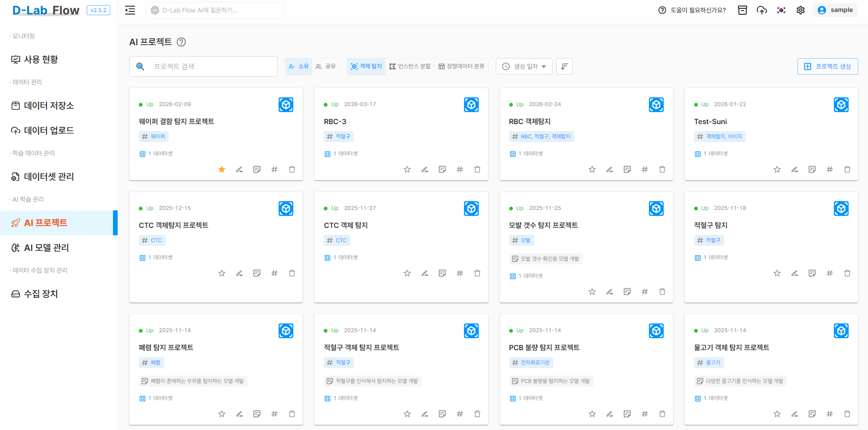Viewport: 868px width, 430px height.
Task: Favorite the CTC 객체탐지 프로젝트 card
Action: pyautogui.click(x=222, y=273)
